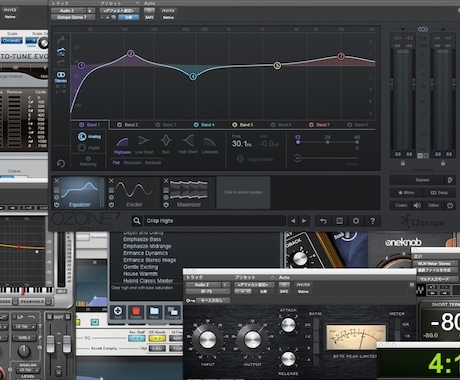Image resolution: width=460 pixels, height=380 pixels.
Task: Reset the EQ with circular arrow icon
Action: coord(61,164)
